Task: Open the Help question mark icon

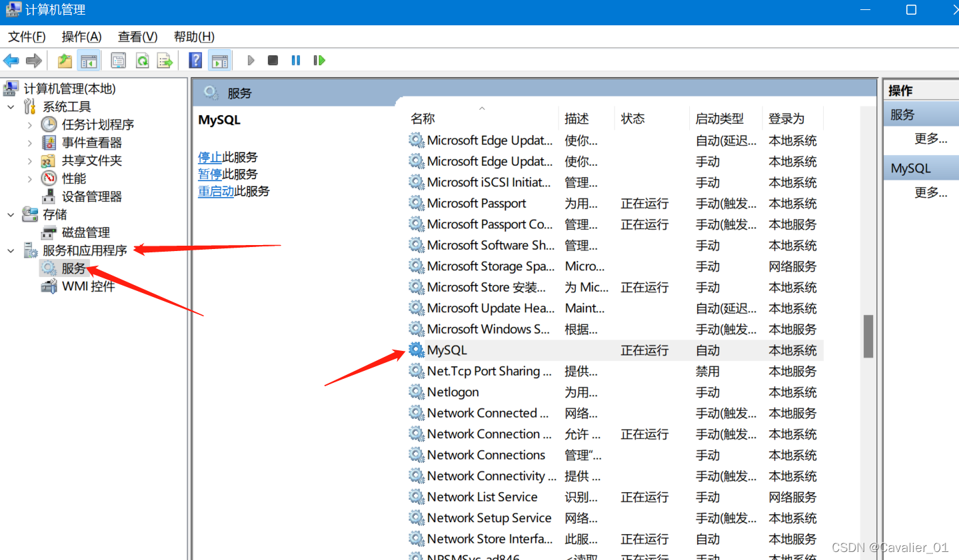Action: click(195, 61)
